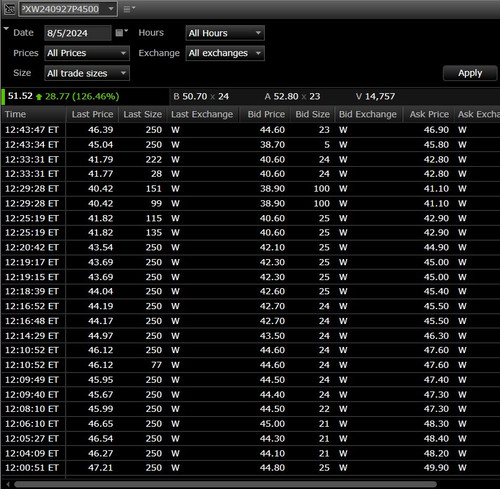
Task: Click last size 135
Action: coord(154,232)
